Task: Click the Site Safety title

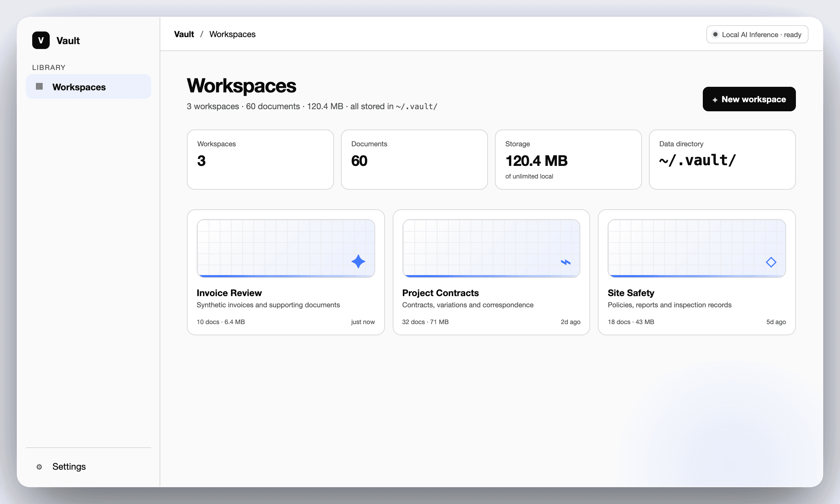Action: [x=631, y=293]
